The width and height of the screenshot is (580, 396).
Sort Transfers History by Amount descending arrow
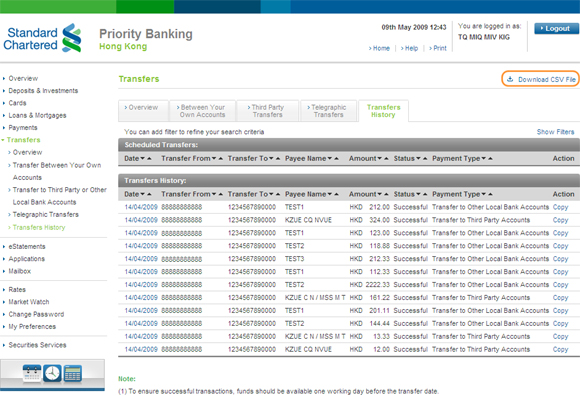380,194
